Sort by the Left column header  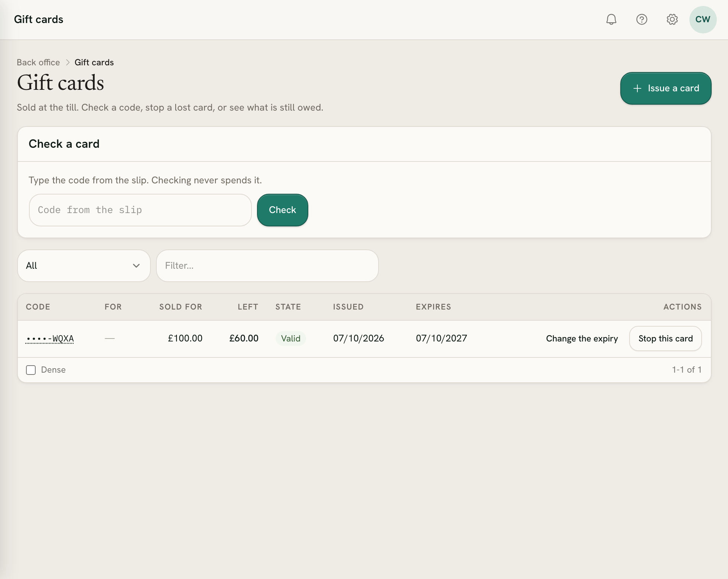248,307
